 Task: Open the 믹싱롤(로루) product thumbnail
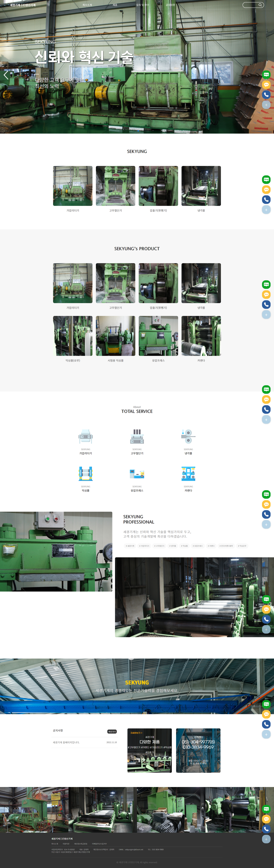(73, 336)
